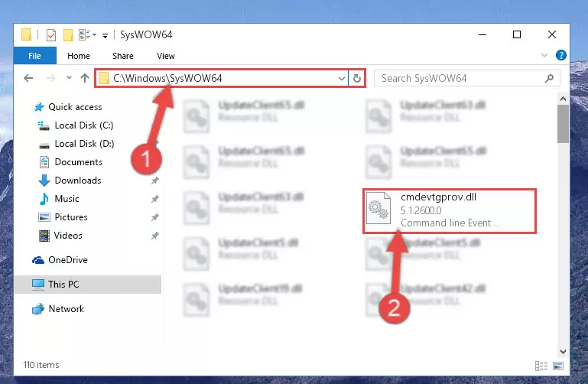Click the pin icon next to Videos
Image resolution: width=588 pixels, height=384 pixels.
[x=154, y=236]
